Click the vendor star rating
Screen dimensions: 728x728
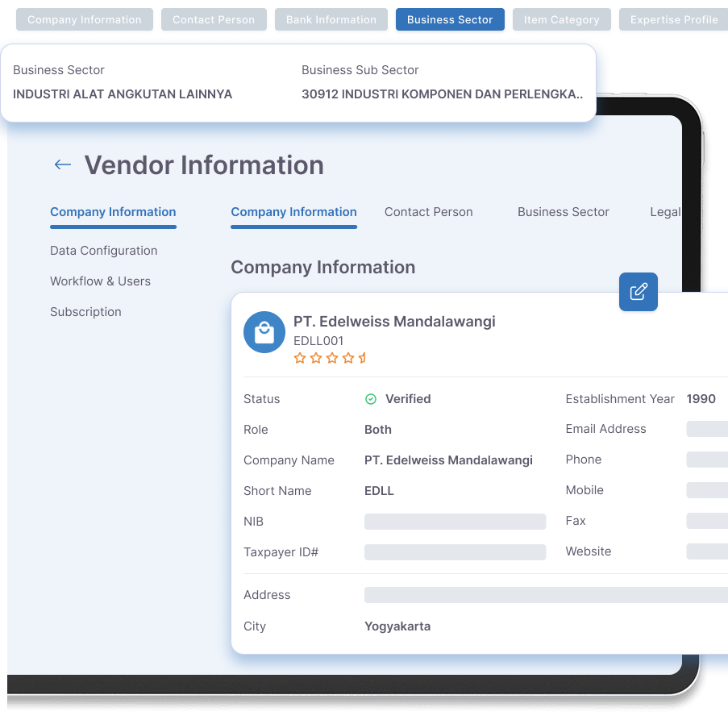coord(330,358)
